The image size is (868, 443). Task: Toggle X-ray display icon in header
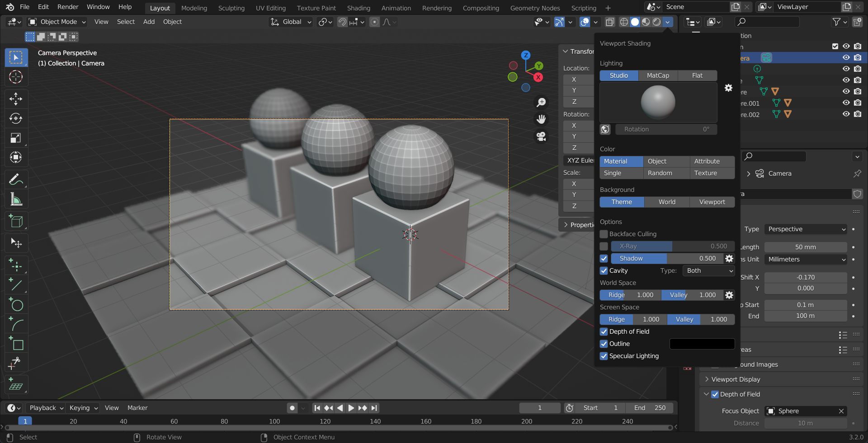(x=609, y=22)
